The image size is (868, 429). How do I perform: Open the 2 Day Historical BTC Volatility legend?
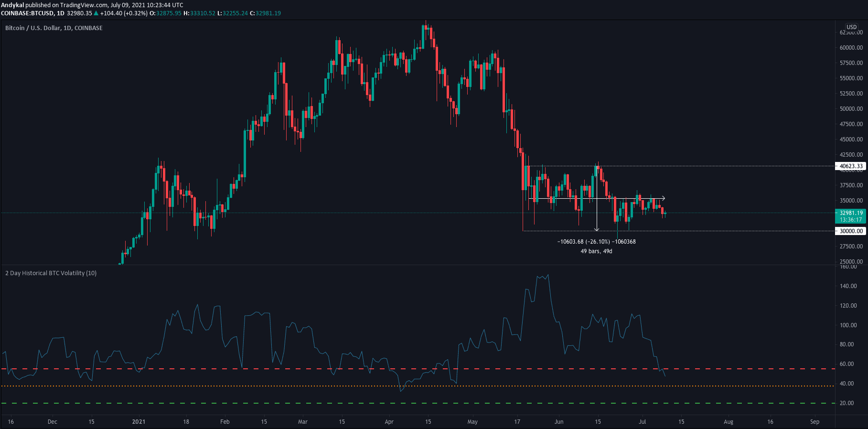click(51, 273)
